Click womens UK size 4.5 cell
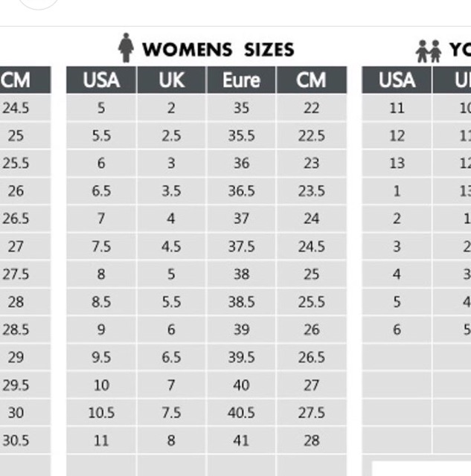This screenshot has height=476, width=471. [172, 246]
